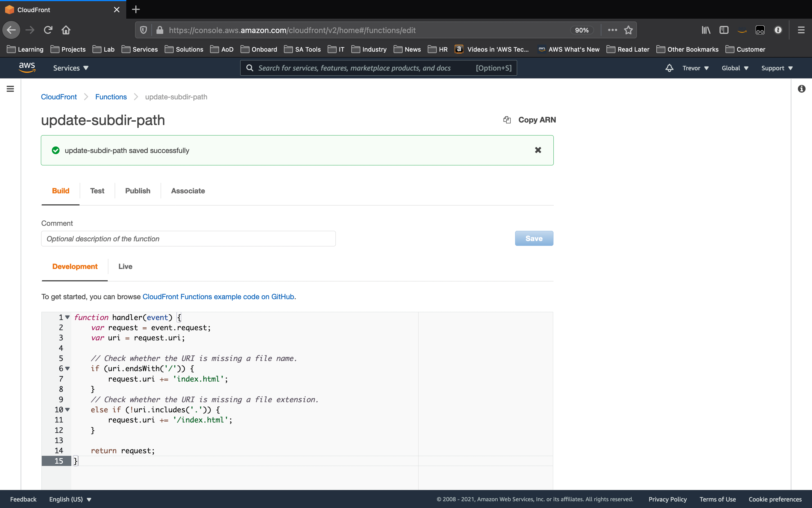Image resolution: width=812 pixels, height=508 pixels.
Task: Open a new browser tab
Action: point(136,9)
